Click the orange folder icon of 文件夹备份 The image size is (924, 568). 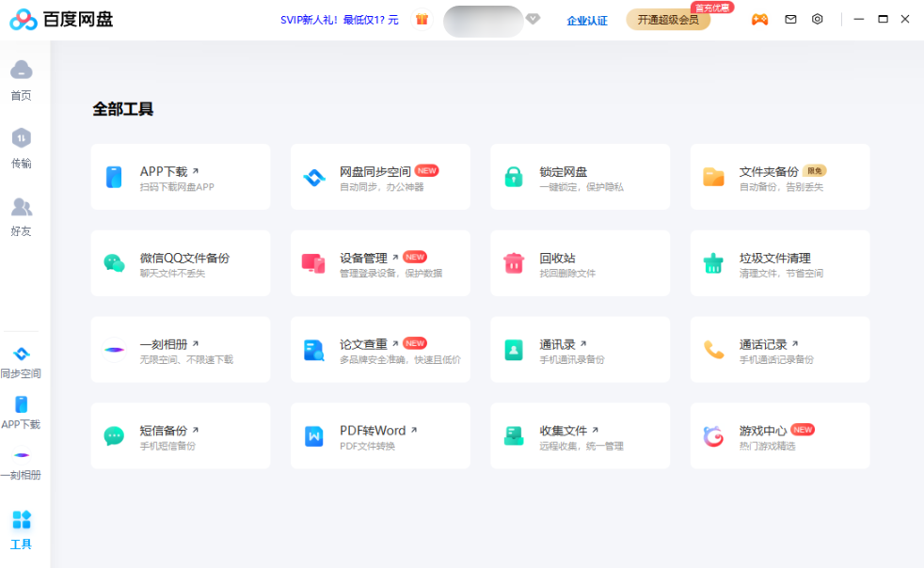[713, 177]
